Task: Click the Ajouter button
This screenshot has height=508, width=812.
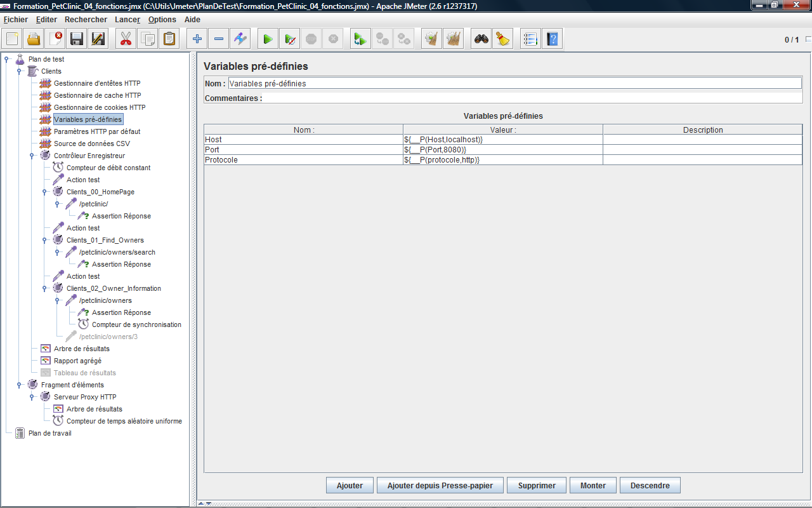Action: click(x=350, y=486)
